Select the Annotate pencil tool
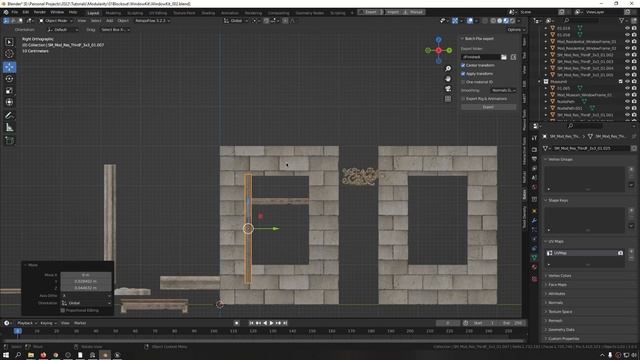 pos(9,116)
